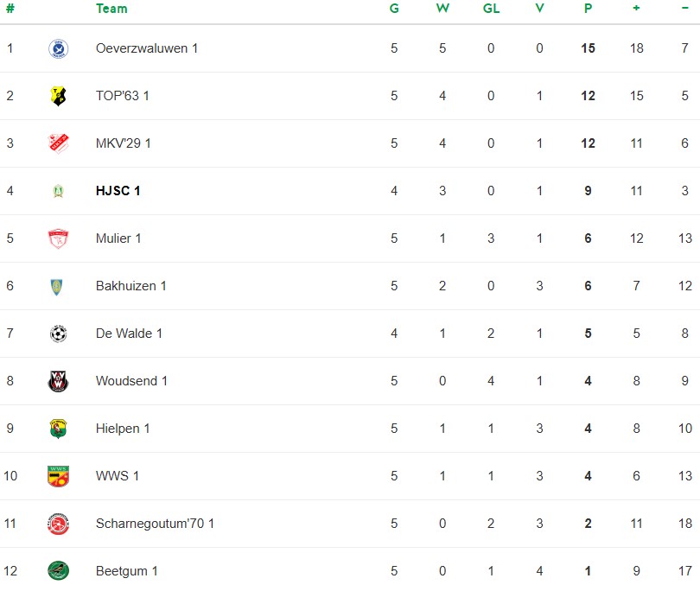The width and height of the screenshot is (700, 591).
Task: Click the De Walde soccer ball logo
Action: [58, 334]
